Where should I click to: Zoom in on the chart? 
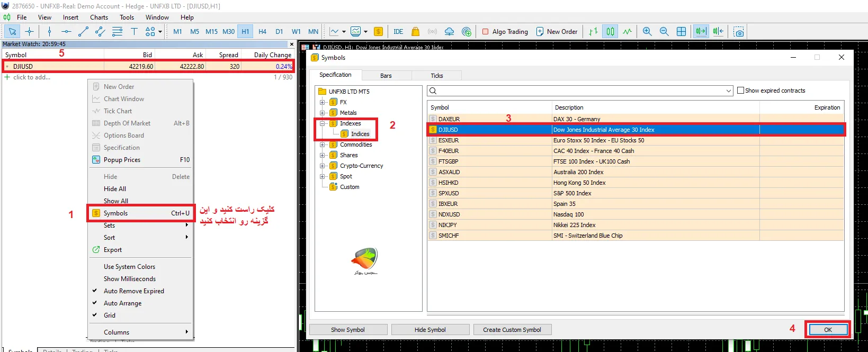(x=647, y=32)
